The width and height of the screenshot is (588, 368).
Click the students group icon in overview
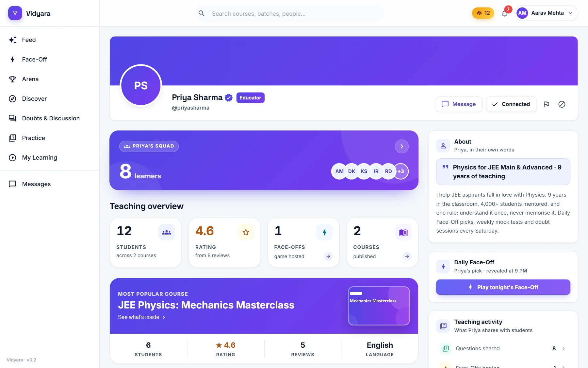coord(167,232)
